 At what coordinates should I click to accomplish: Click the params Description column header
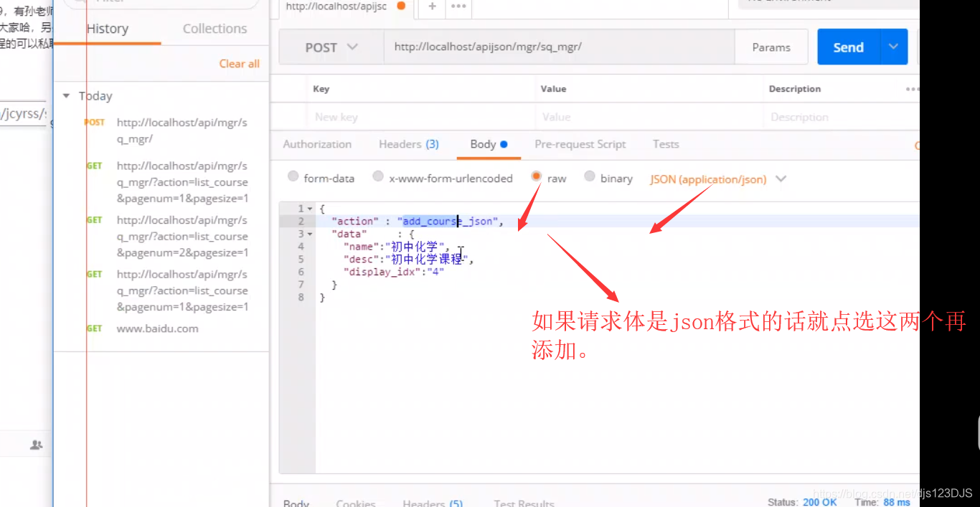(795, 89)
